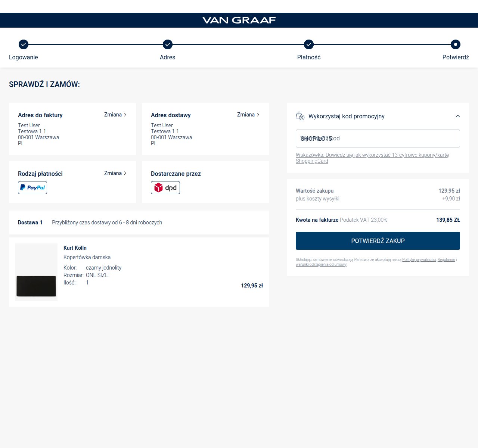Open the Regulamin link
The image size is (478, 448).
click(x=446, y=259)
